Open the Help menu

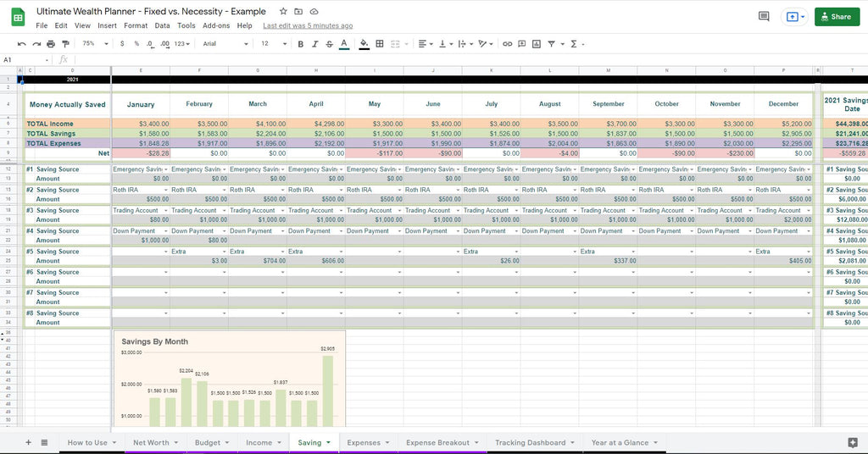click(x=244, y=25)
